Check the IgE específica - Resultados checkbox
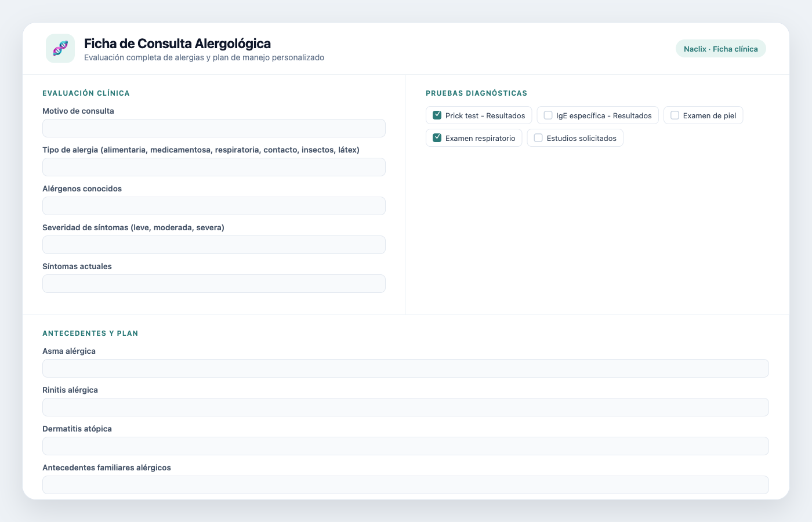The width and height of the screenshot is (812, 522). pyautogui.click(x=548, y=115)
